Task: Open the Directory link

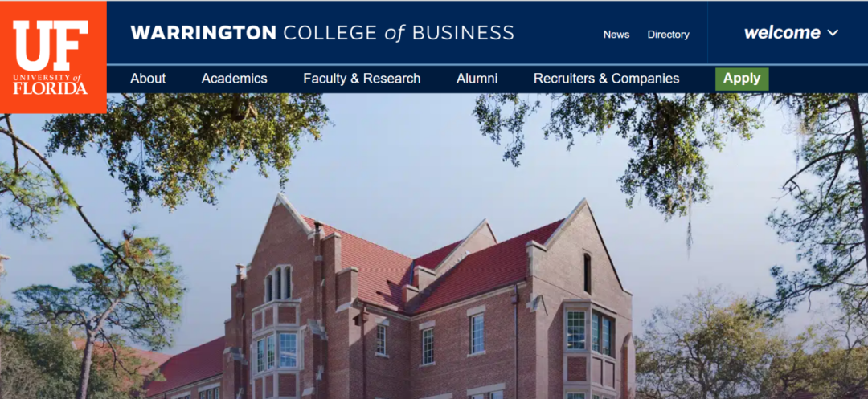Action: [668, 35]
